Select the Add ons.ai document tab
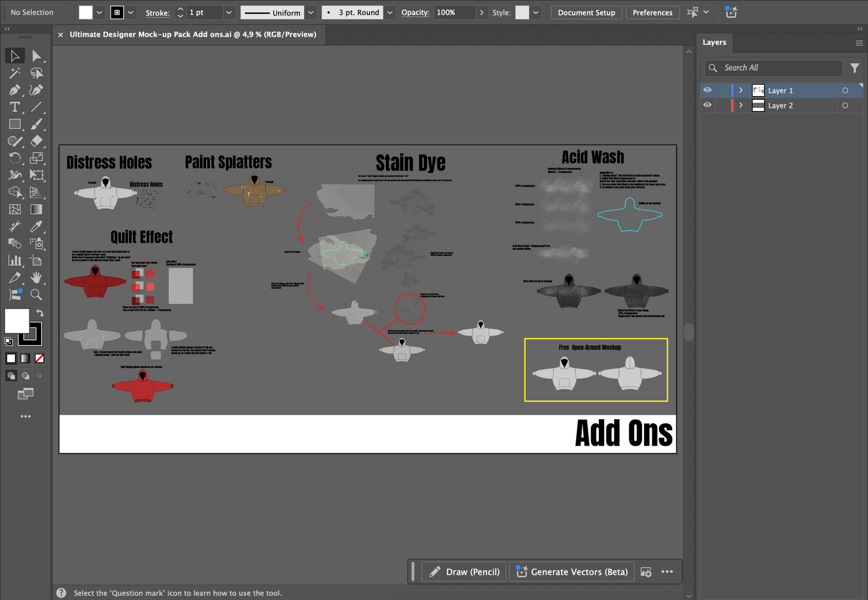The width and height of the screenshot is (868, 600). point(192,34)
